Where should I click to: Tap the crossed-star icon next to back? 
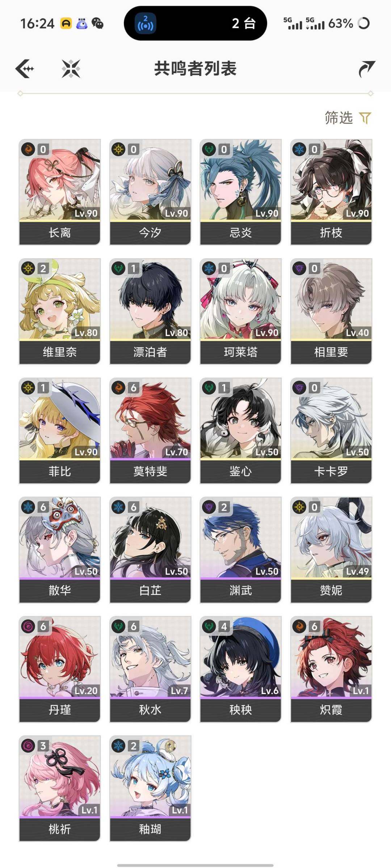[x=71, y=69]
